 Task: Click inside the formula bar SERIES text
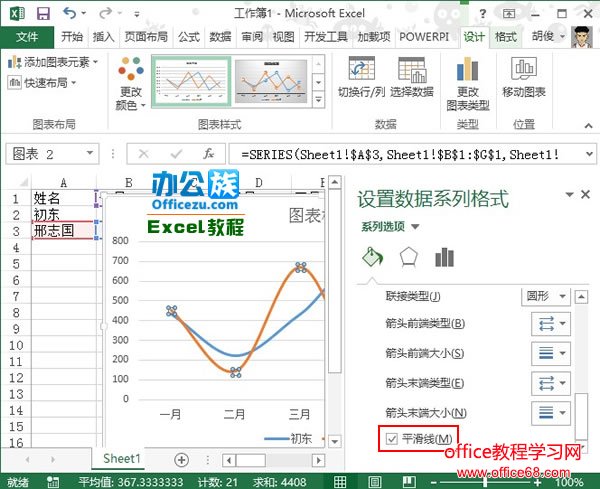coord(399,155)
